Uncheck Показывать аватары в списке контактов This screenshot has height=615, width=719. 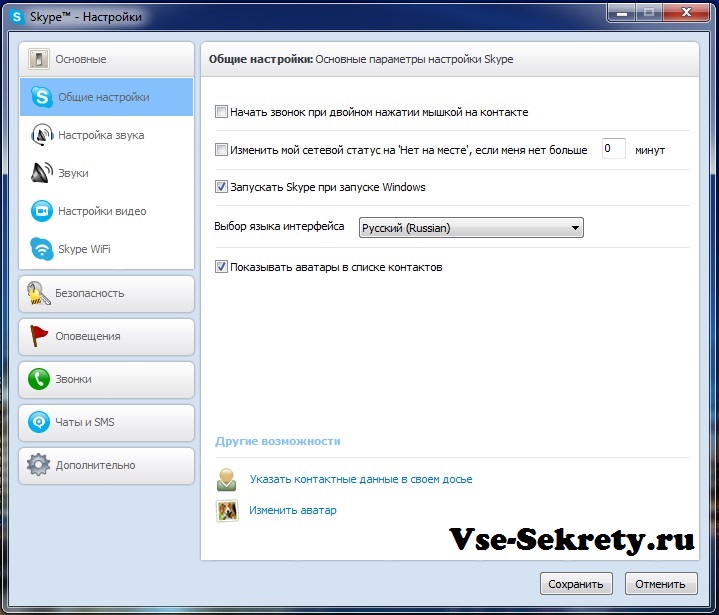(x=221, y=267)
